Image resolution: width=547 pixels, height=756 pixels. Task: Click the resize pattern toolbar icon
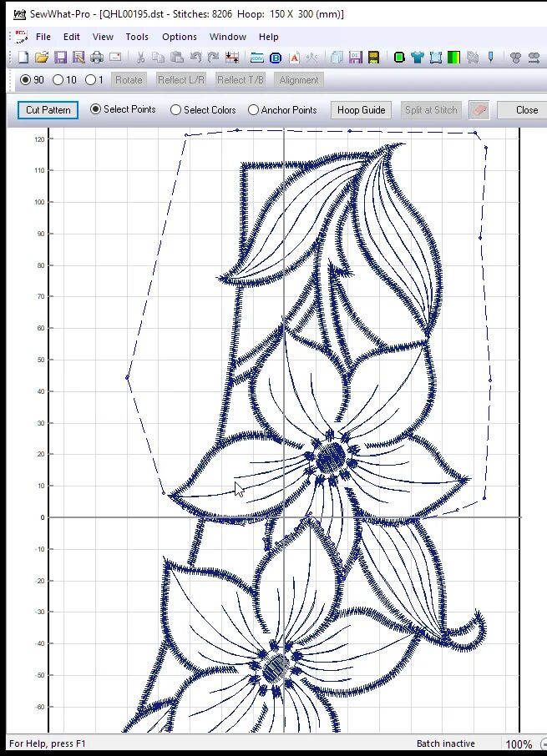click(x=232, y=58)
